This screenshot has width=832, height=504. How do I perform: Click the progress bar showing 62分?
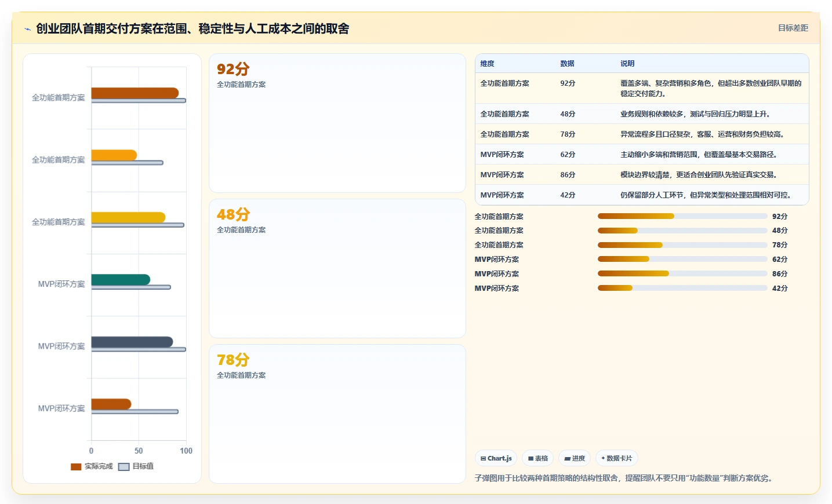(682, 259)
